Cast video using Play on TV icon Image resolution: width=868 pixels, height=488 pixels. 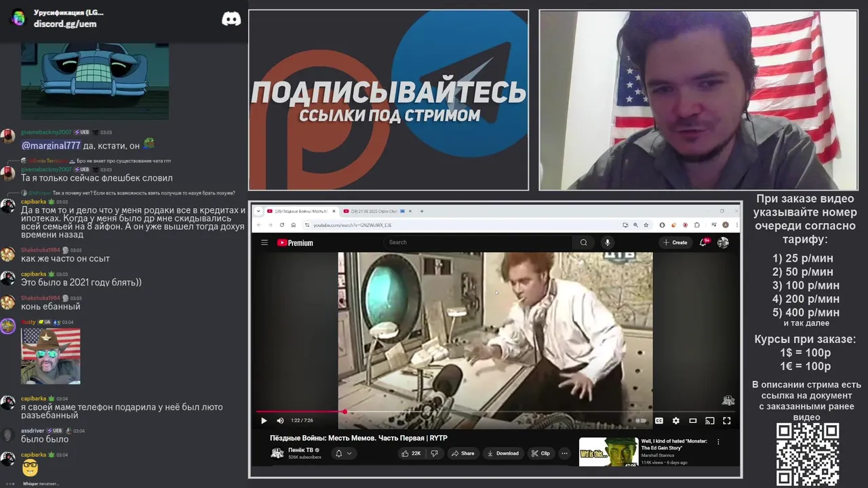coord(709,421)
